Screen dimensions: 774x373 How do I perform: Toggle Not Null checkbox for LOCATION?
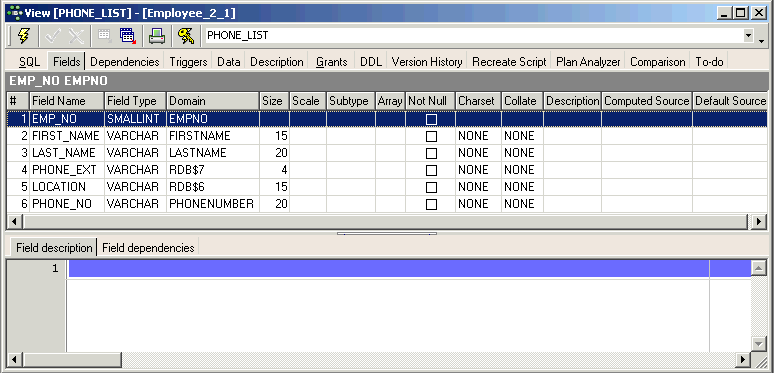point(431,187)
